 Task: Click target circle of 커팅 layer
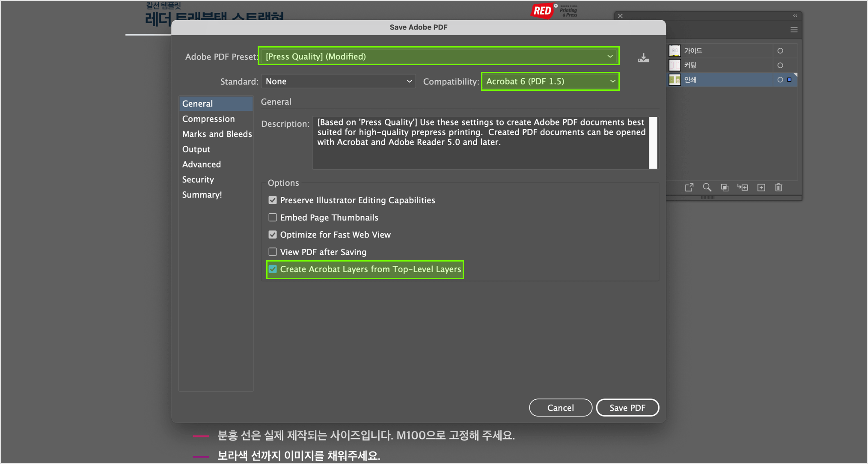(780, 65)
